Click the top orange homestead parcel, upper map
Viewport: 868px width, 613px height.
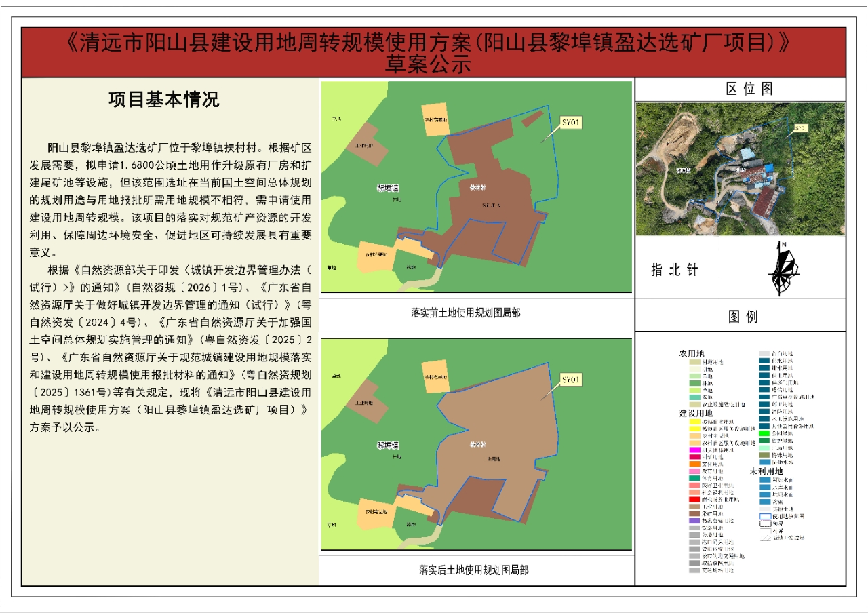tap(435, 119)
